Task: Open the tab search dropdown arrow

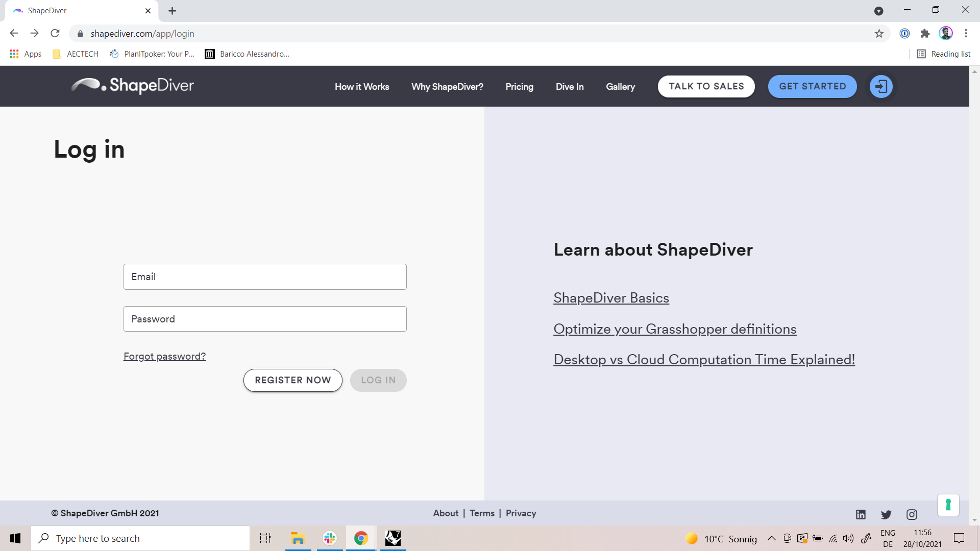Action: [x=878, y=11]
